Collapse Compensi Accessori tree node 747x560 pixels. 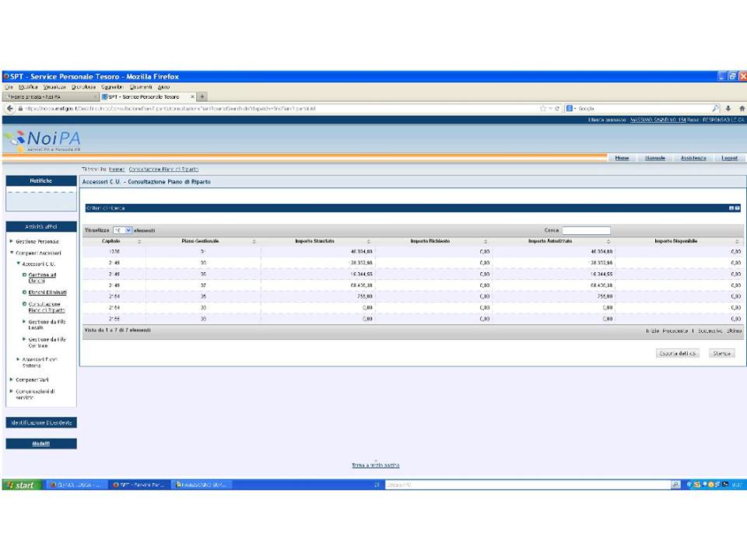coord(11,253)
